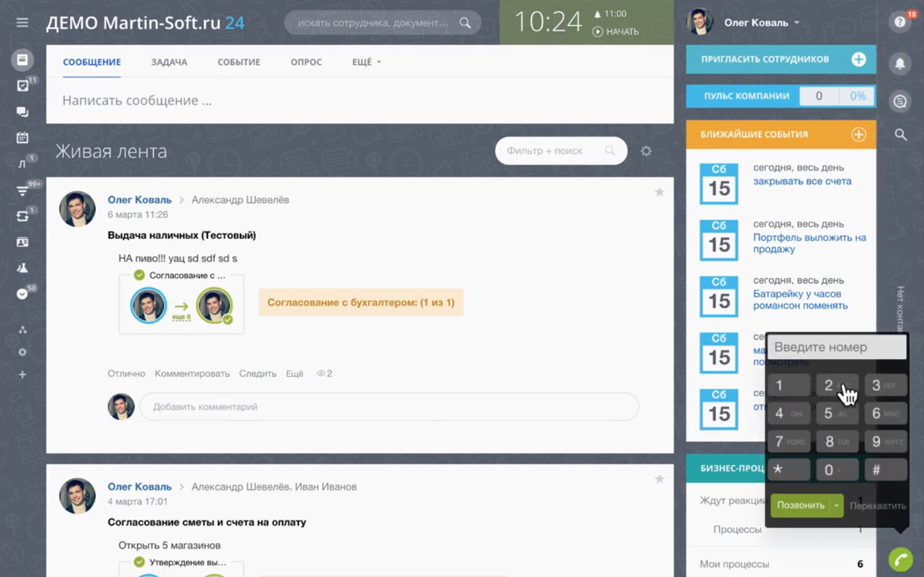Open the left sidebar settings gear
The height and width of the screenshot is (577, 924).
tap(22, 352)
